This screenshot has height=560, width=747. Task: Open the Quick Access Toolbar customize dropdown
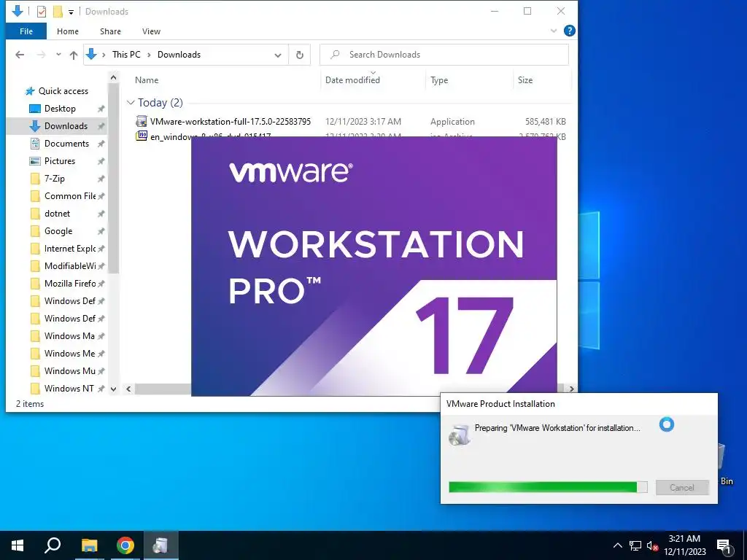(71, 12)
